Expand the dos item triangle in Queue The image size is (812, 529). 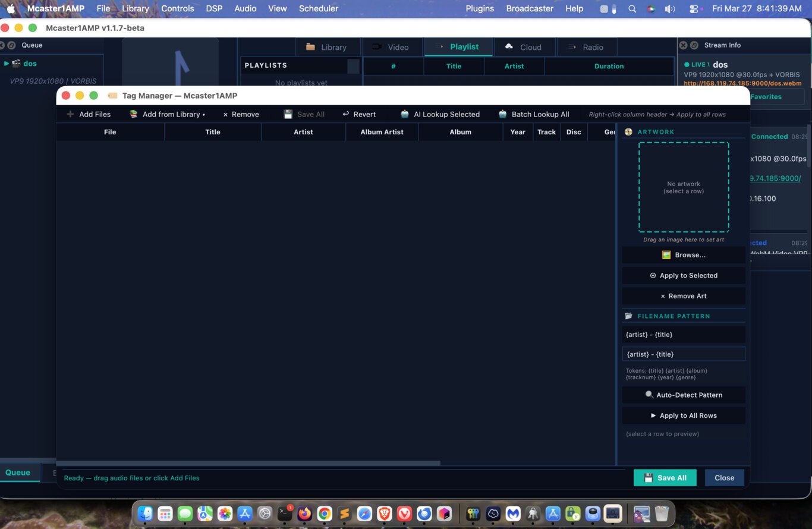coord(6,64)
